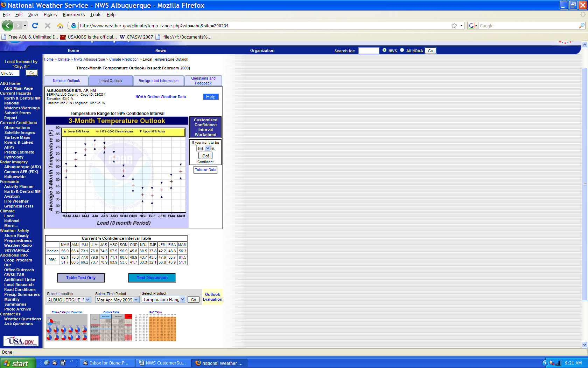The height and width of the screenshot is (368, 588).
Task: Switch to National Outlook tab
Action: pos(66,81)
